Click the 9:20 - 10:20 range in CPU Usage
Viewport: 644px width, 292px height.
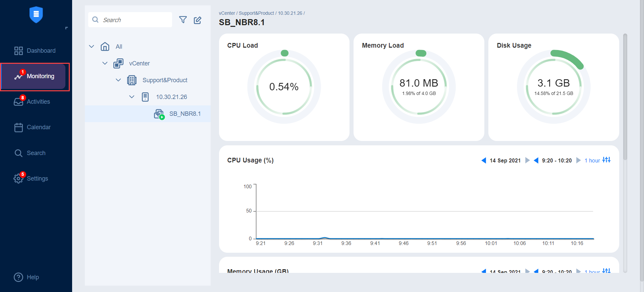tap(557, 160)
